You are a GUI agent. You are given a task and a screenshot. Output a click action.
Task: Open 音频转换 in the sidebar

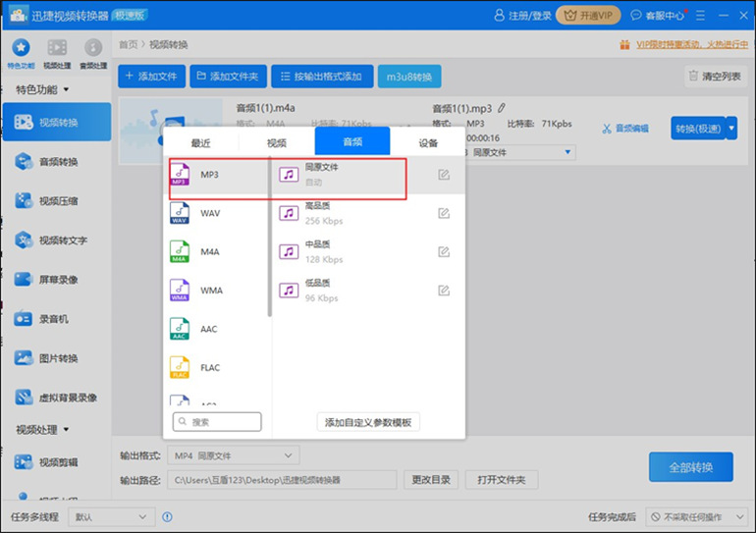click(x=57, y=161)
